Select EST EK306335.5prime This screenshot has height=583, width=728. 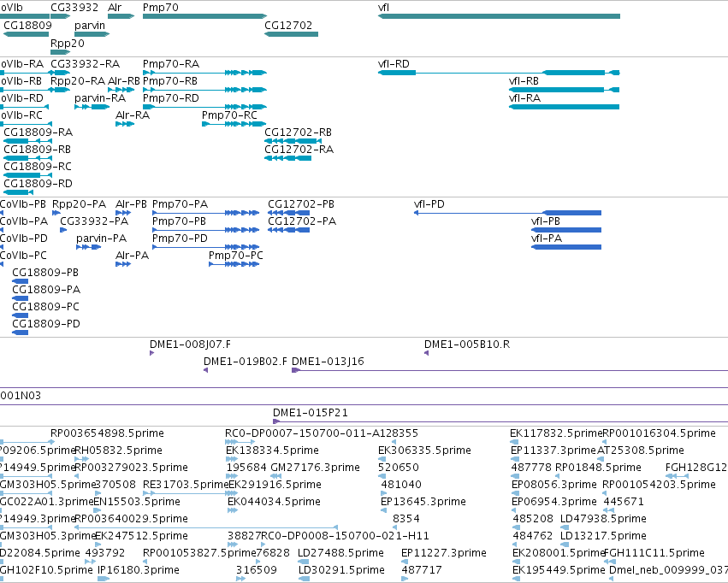pyautogui.click(x=425, y=450)
